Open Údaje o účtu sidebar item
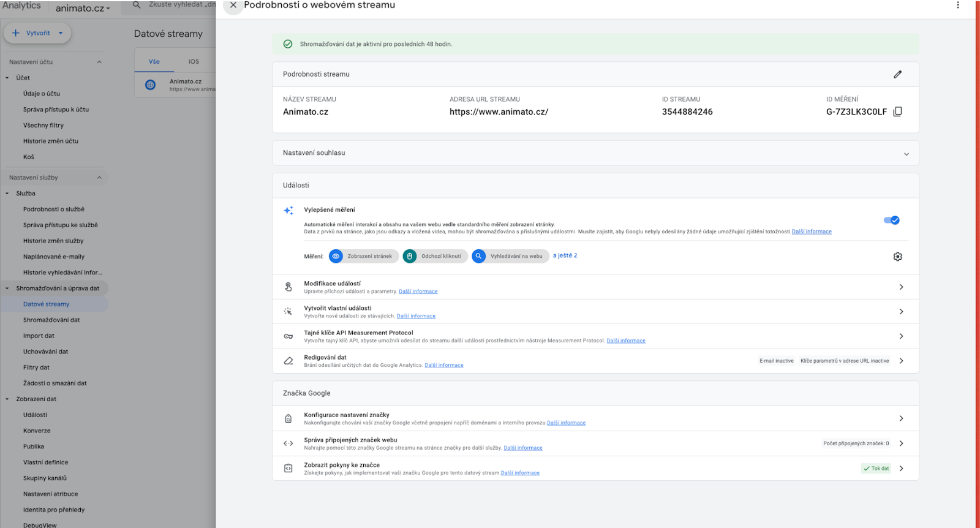The image size is (980, 528). tap(42, 94)
